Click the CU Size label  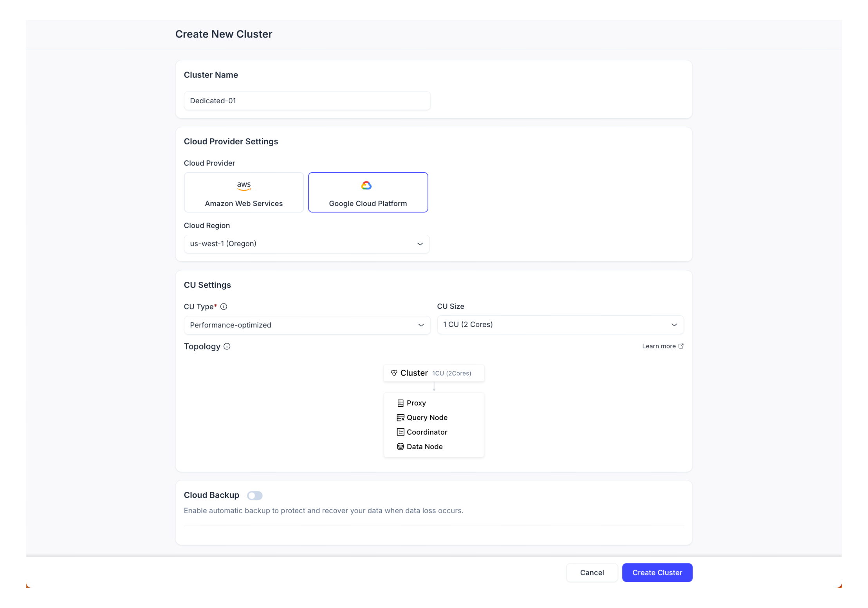click(x=451, y=306)
